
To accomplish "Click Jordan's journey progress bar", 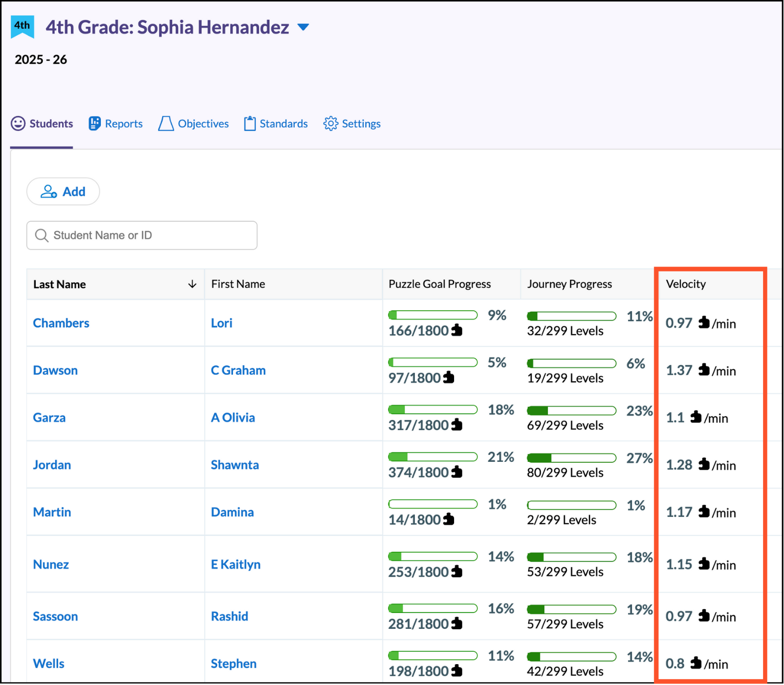I will (x=571, y=458).
